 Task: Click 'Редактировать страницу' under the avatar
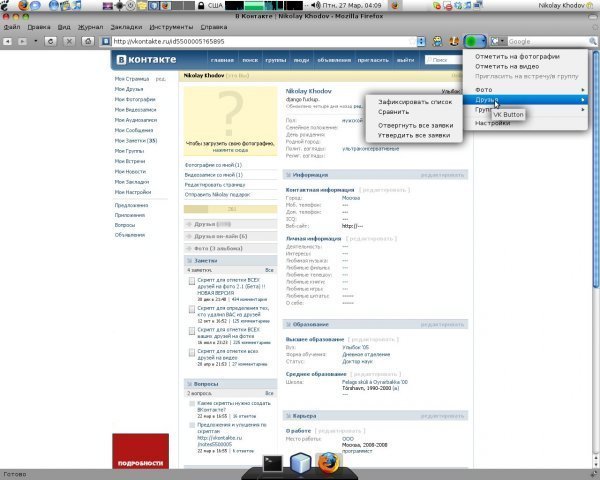click(x=215, y=185)
